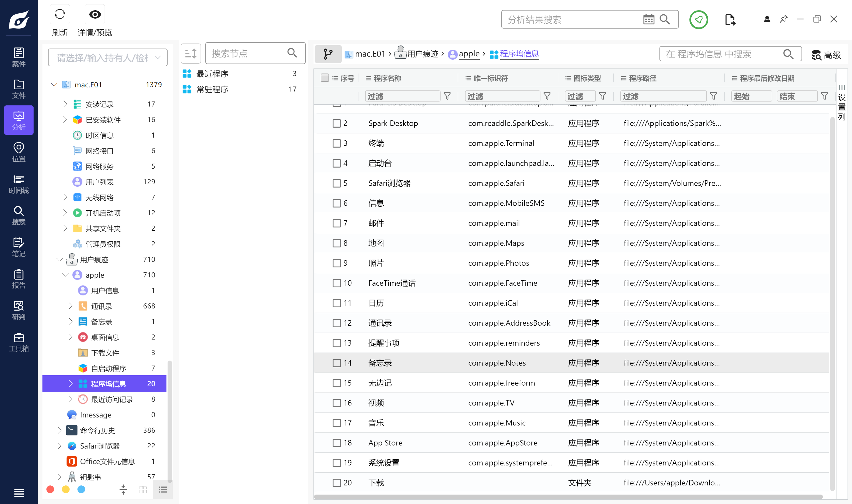The width and height of the screenshot is (852, 504).
Task: Click the blue color tag dot
Action: pyautogui.click(x=82, y=489)
